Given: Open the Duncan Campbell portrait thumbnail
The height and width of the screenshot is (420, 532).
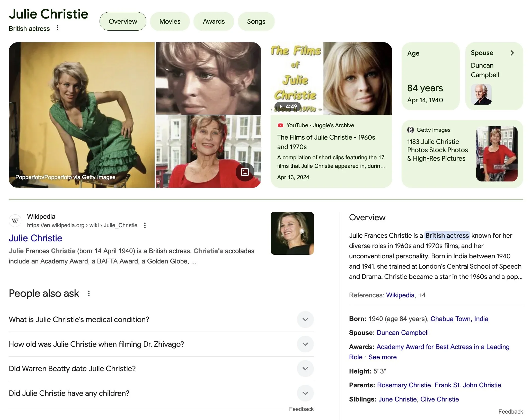Looking at the screenshot, I should coord(481,94).
